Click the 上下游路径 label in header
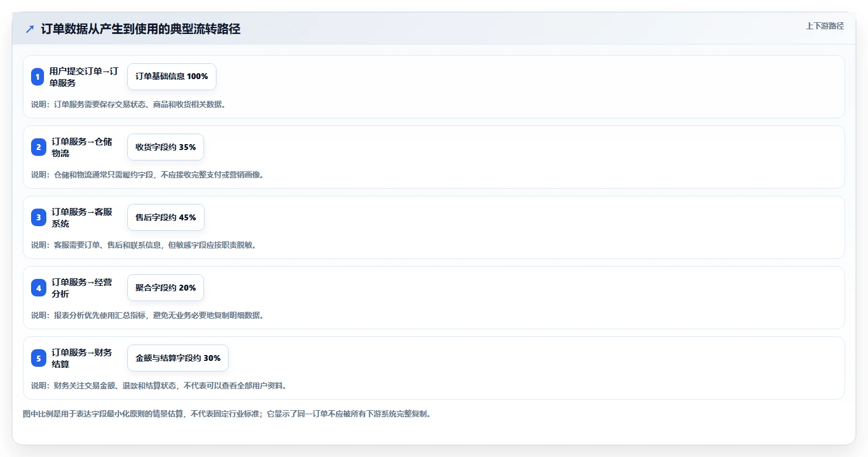Image resolution: width=868 pixels, height=457 pixels. (x=825, y=26)
